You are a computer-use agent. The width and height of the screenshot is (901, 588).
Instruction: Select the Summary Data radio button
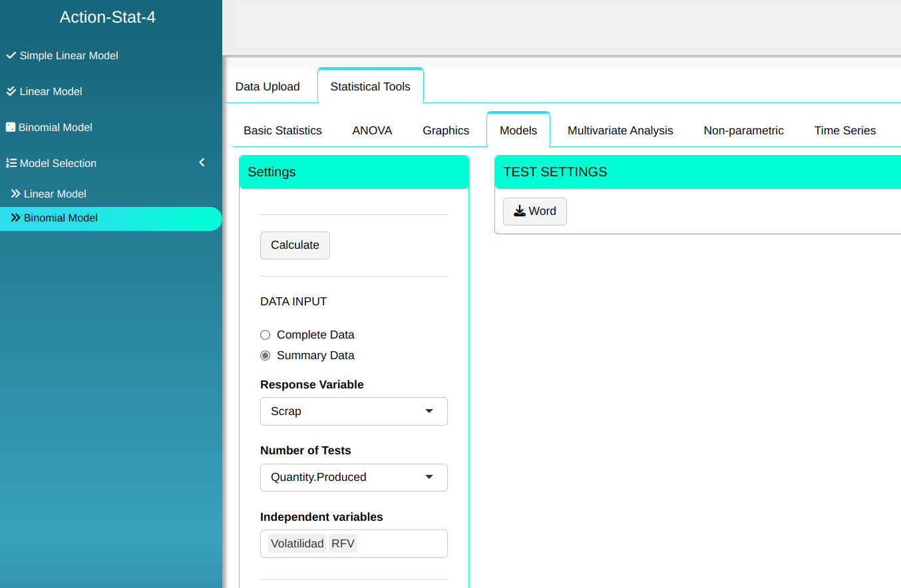[x=266, y=355]
